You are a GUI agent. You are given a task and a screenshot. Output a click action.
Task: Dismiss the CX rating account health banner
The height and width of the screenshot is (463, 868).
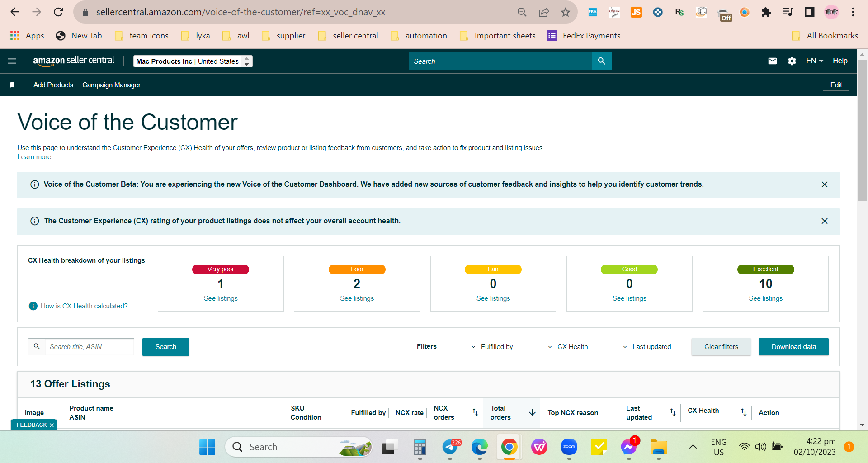click(x=825, y=221)
